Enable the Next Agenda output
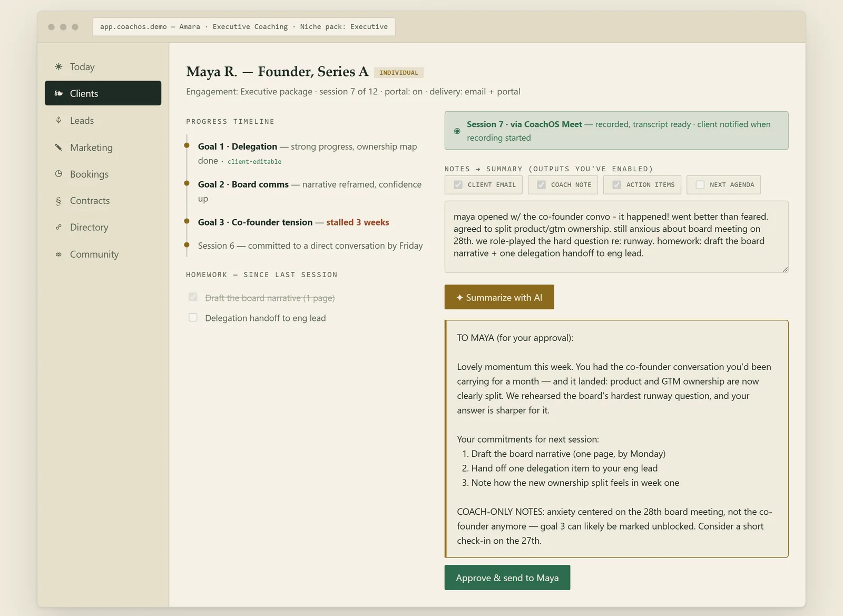Screen dimensions: 843x616 [x=700, y=185]
